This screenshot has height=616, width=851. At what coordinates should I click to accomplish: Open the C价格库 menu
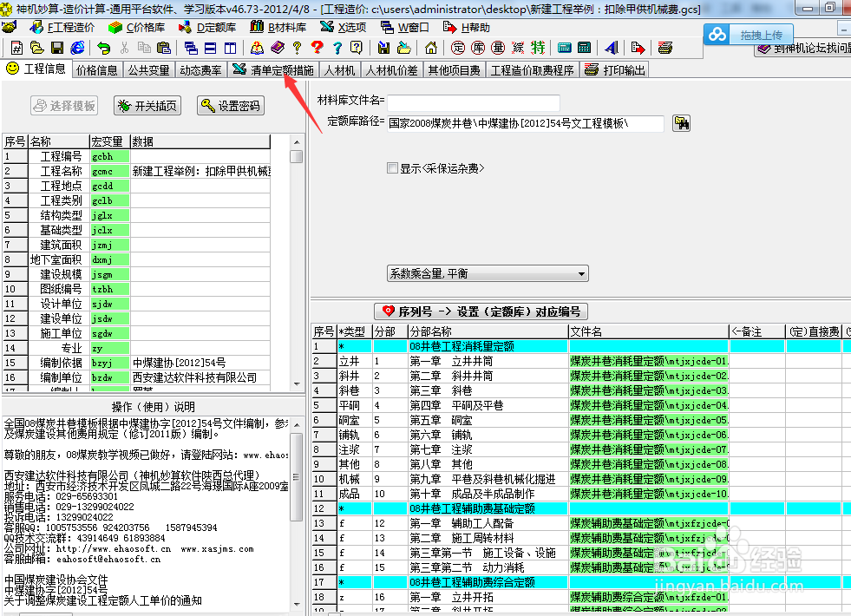pos(137,28)
